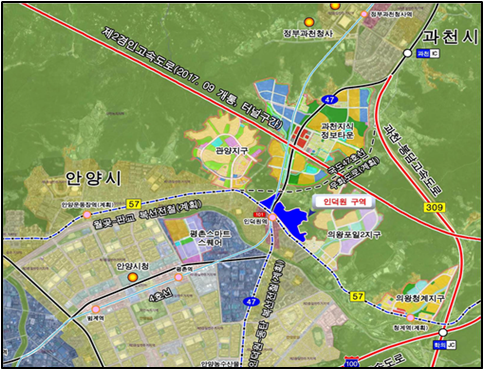
Task: Click the 과천지식정보타운 label
Action: [x=337, y=131]
